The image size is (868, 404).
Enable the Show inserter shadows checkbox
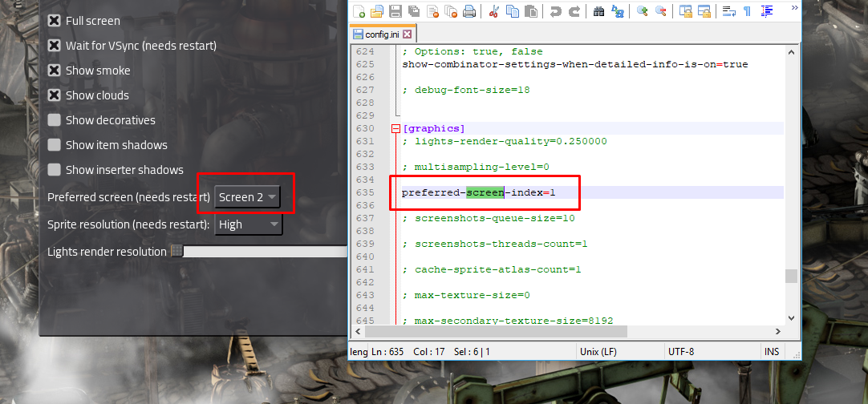(54, 170)
